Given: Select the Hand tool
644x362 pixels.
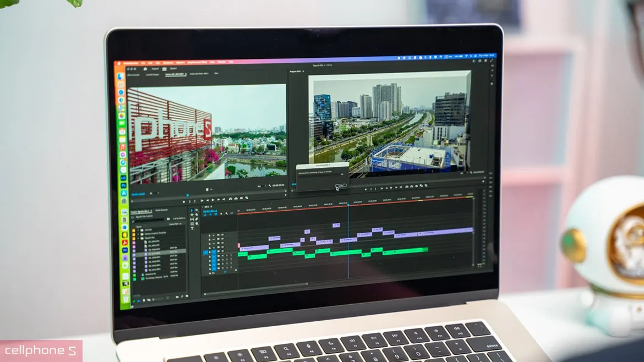Looking at the screenshot, I should pos(197,223).
